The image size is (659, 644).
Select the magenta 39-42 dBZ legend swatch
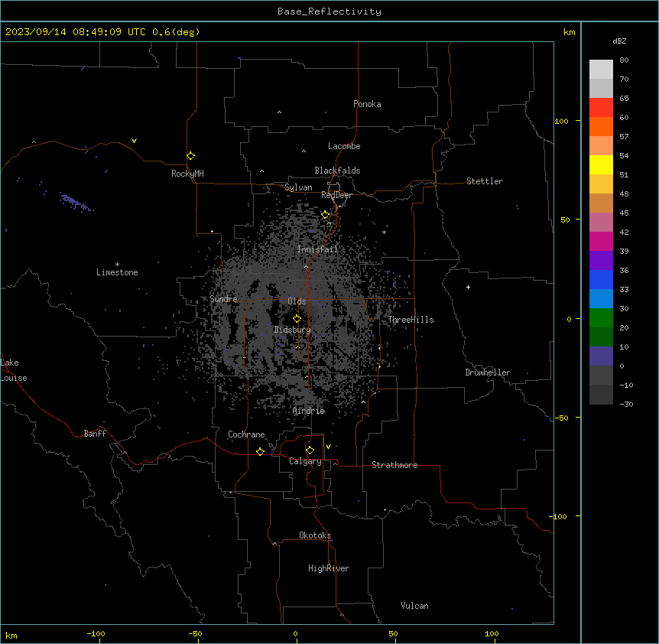[601, 241]
